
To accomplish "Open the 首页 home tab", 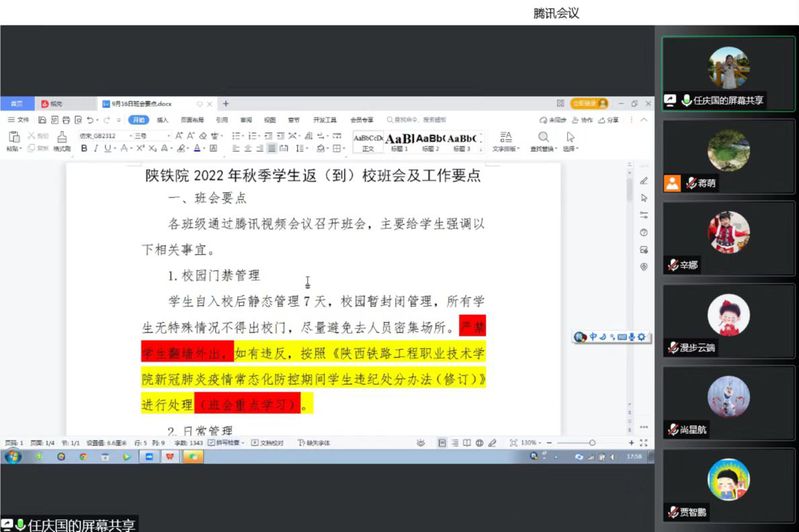I will click(16, 103).
